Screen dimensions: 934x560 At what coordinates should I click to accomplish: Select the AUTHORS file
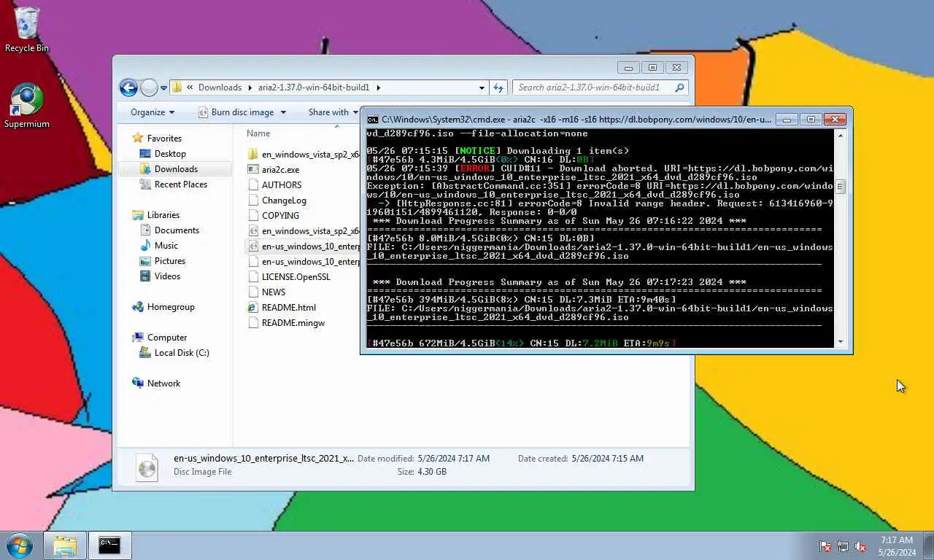(x=275, y=185)
